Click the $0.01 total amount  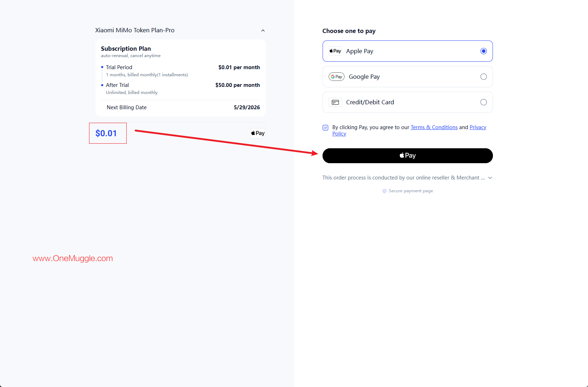(x=106, y=133)
